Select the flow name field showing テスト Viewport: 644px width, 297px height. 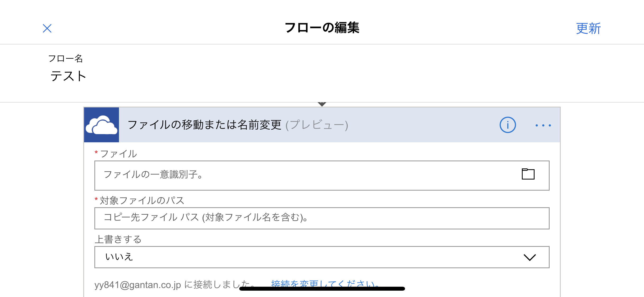(x=68, y=76)
